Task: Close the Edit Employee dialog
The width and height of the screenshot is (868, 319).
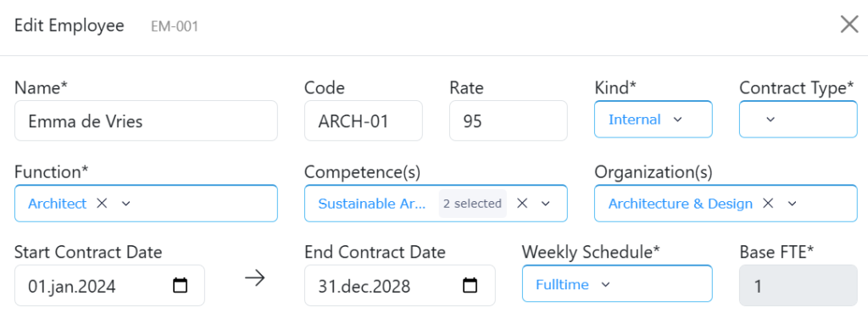Action: pos(849,25)
